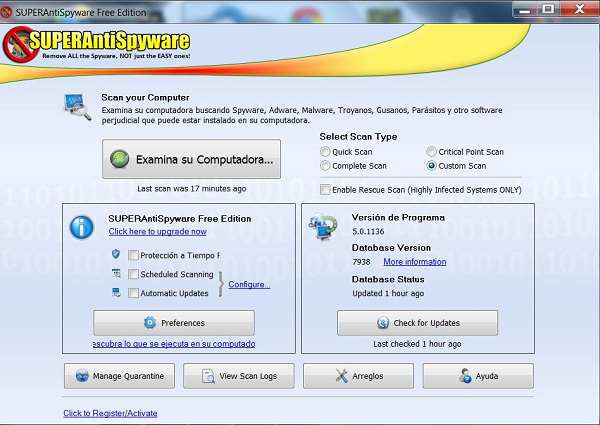The height and width of the screenshot is (425, 600).
Task: Click the green scan indicator icon
Action: point(119,159)
